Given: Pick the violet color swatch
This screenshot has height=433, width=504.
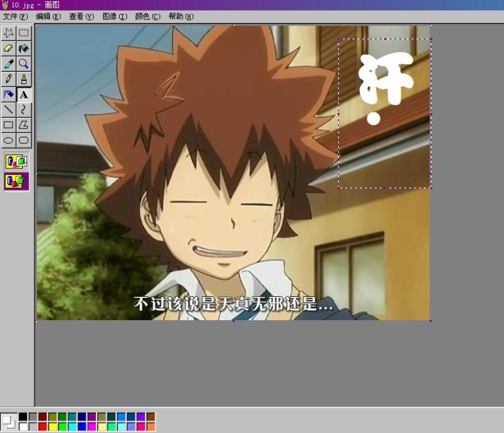Looking at the screenshot, I should pyautogui.click(x=141, y=417).
